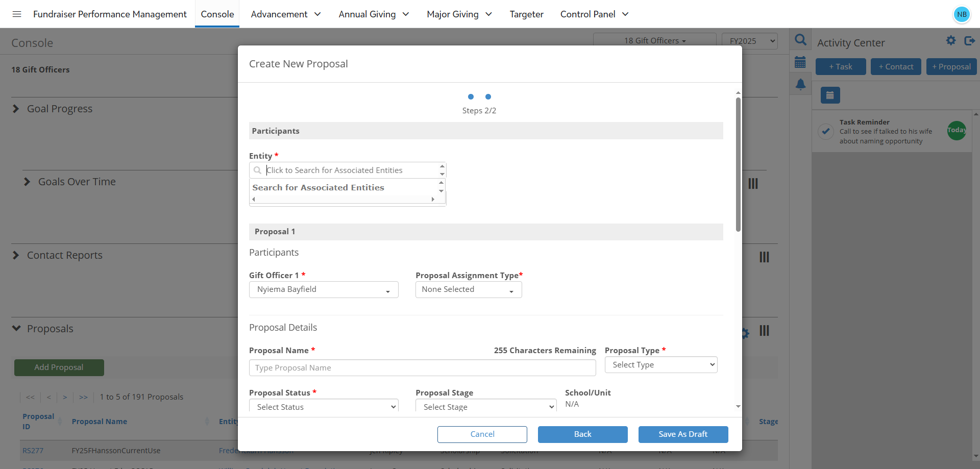Open the Proposal Assignment Type dropdown
980x469 pixels.
point(469,289)
